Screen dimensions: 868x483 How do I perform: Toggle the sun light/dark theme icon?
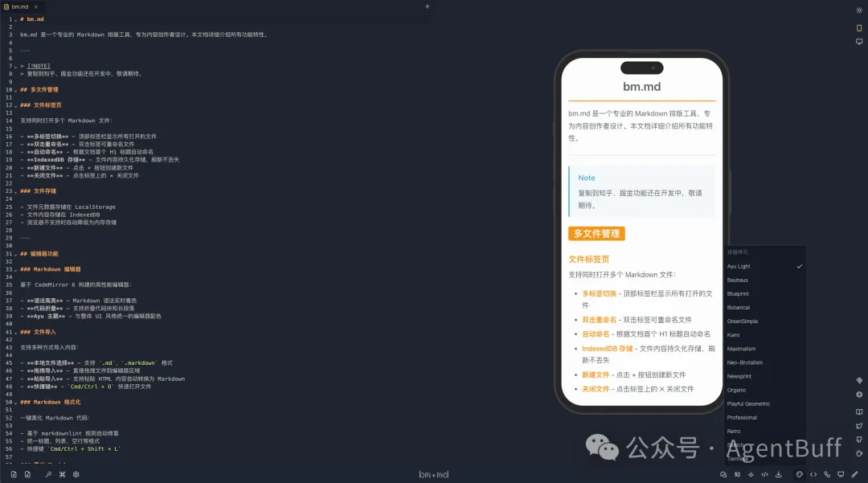point(859,10)
